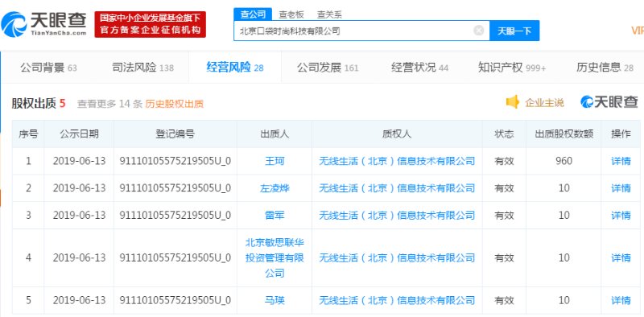Select the 查公司 search tab
Viewport: 644px width, 317px height.
253,14
